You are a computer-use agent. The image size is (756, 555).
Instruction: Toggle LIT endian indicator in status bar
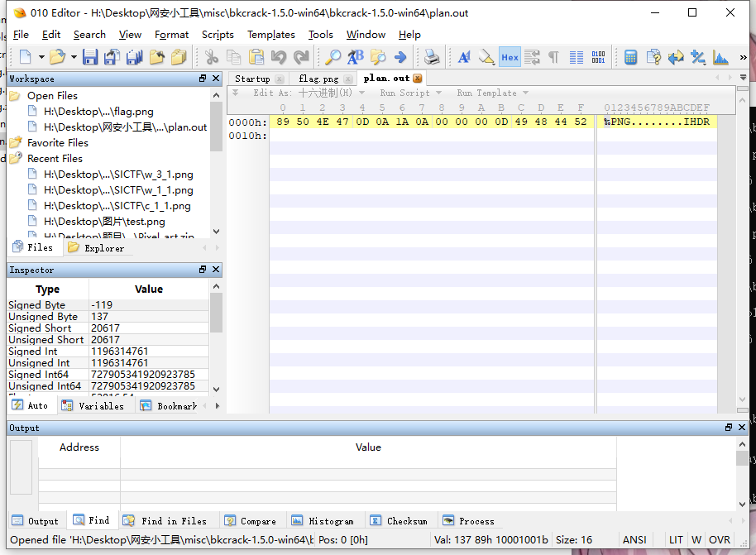tap(676, 539)
